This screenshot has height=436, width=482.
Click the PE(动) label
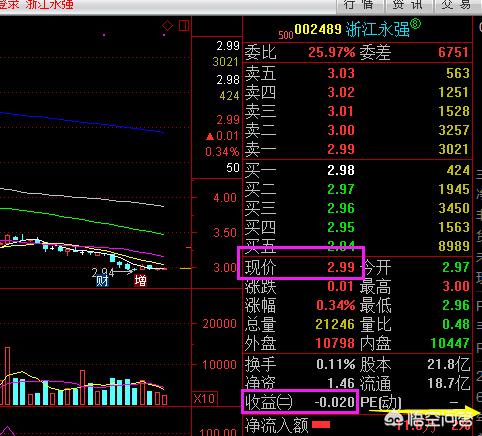point(381,402)
